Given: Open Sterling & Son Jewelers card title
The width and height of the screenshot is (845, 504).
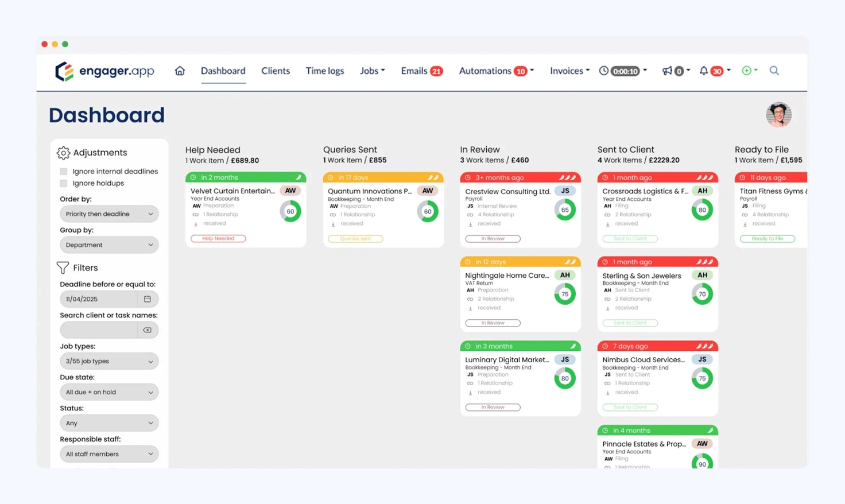Looking at the screenshot, I should [x=641, y=276].
